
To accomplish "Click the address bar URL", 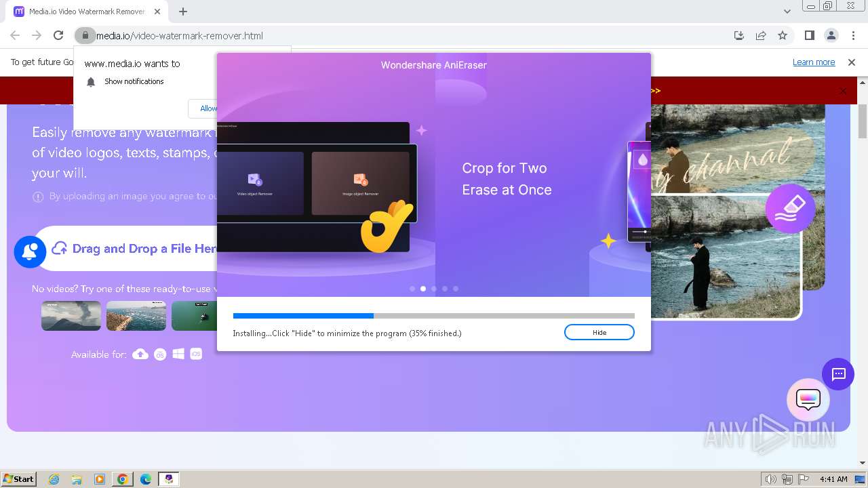I will pyautogui.click(x=179, y=35).
